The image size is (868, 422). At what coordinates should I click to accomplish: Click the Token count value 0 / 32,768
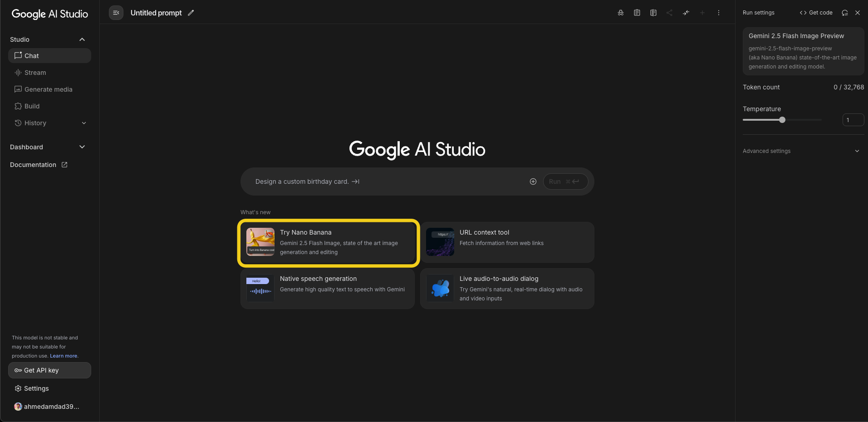coord(848,87)
